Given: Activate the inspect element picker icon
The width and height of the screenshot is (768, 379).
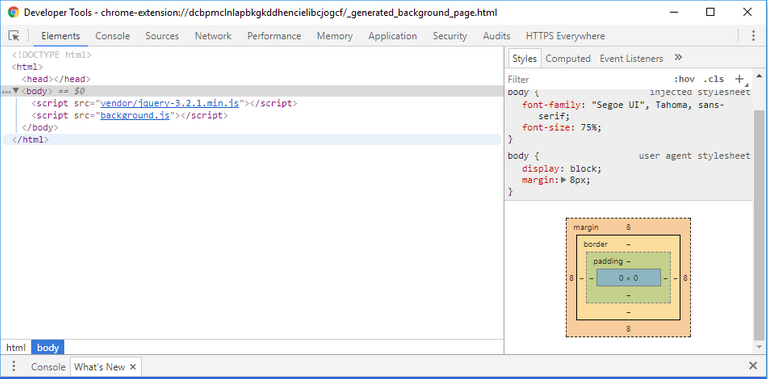Looking at the screenshot, I should [14, 36].
